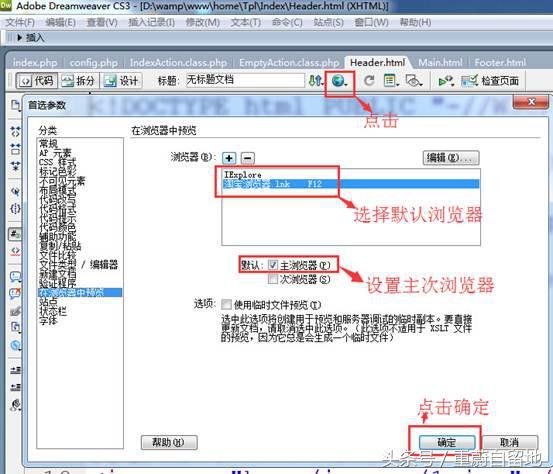Select 复制/粘贴 in the category list
The image size is (553, 474).
tap(59, 245)
